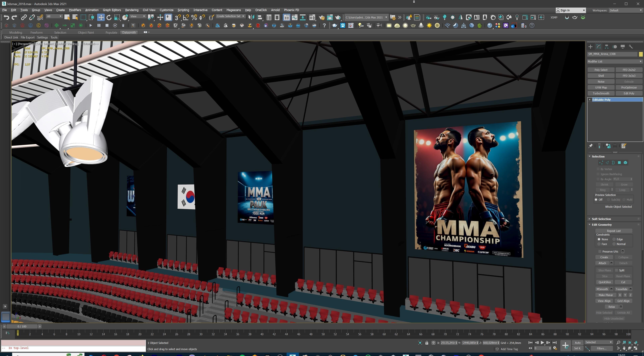
Task: Select the None constraint radio button
Action: click(599, 239)
